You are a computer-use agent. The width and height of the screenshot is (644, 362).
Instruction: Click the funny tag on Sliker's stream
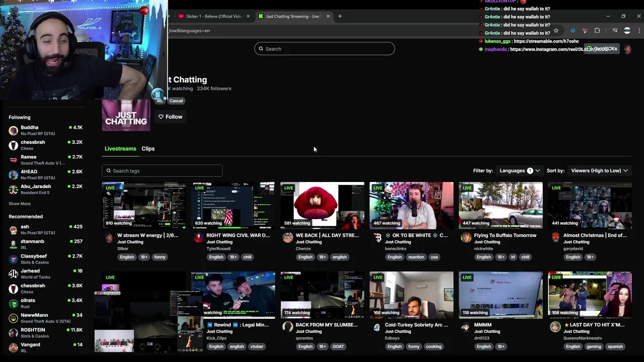click(160, 257)
